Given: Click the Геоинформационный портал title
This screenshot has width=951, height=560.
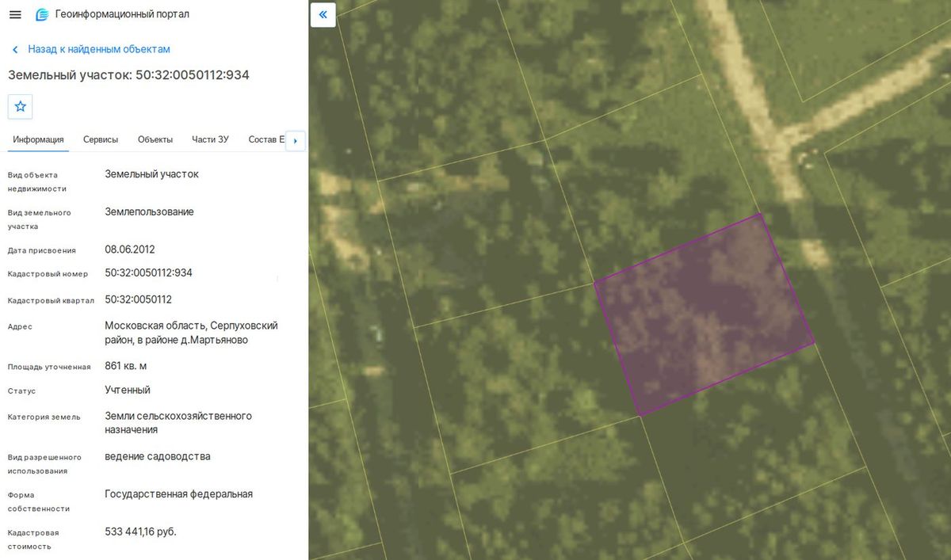Looking at the screenshot, I should click(x=122, y=14).
